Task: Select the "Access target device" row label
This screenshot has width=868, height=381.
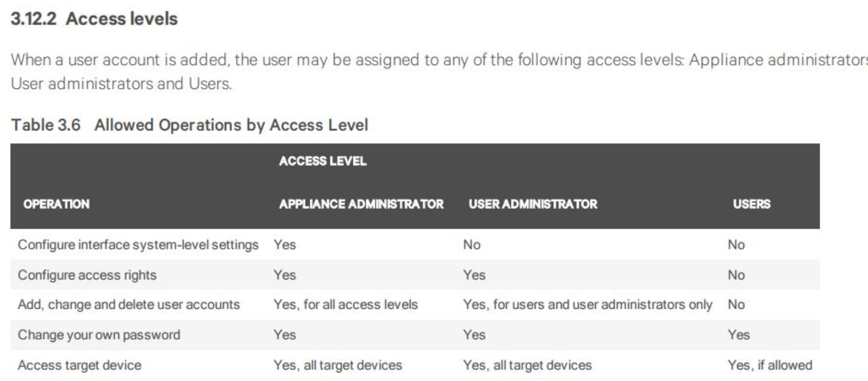Action: [80, 365]
